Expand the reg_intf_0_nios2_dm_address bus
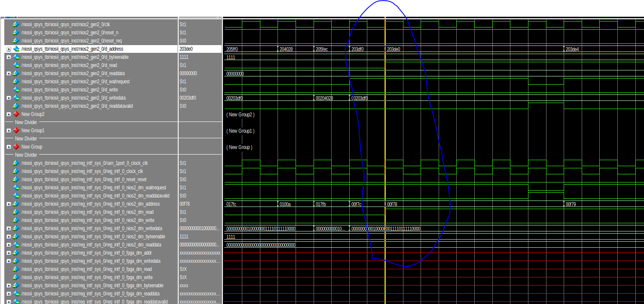The image size is (644, 304). (x=9, y=204)
